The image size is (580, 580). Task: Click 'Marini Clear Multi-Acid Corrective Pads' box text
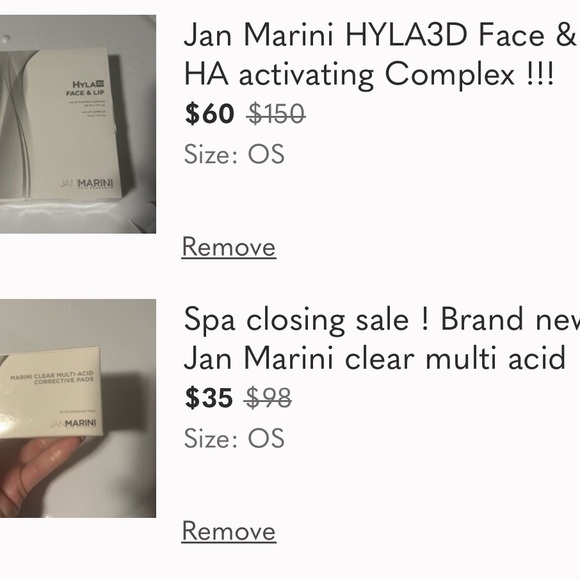pyautogui.click(x=52, y=377)
